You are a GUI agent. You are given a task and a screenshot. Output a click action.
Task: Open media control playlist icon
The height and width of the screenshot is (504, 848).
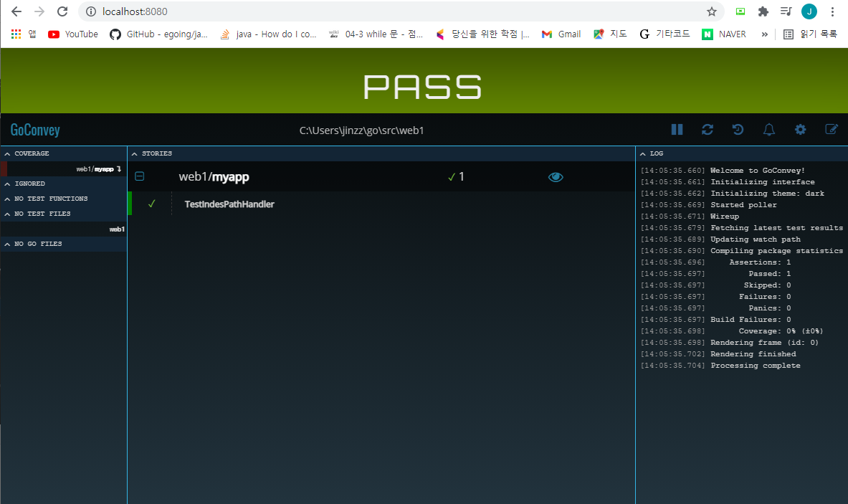[786, 11]
